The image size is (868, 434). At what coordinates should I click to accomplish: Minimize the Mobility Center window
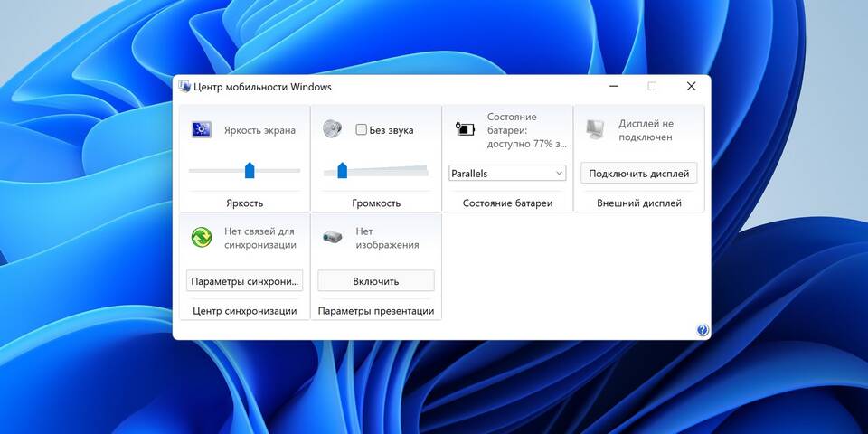(614, 87)
